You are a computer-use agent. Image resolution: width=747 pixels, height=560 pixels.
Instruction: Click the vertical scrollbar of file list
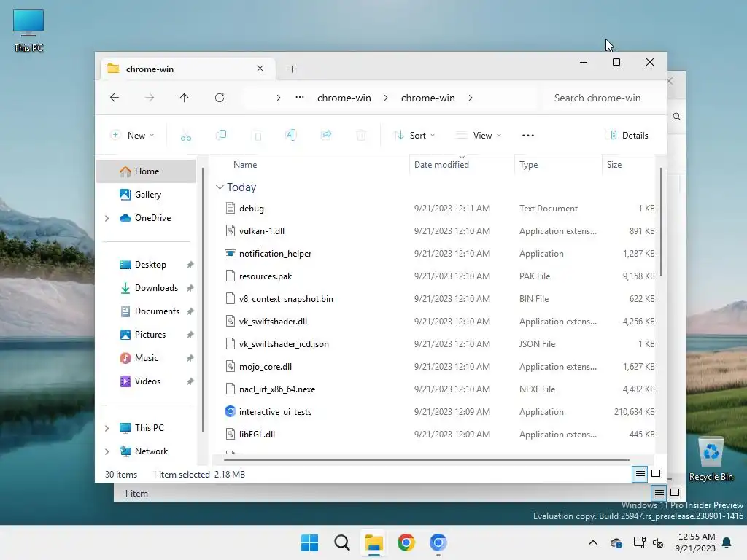661,222
